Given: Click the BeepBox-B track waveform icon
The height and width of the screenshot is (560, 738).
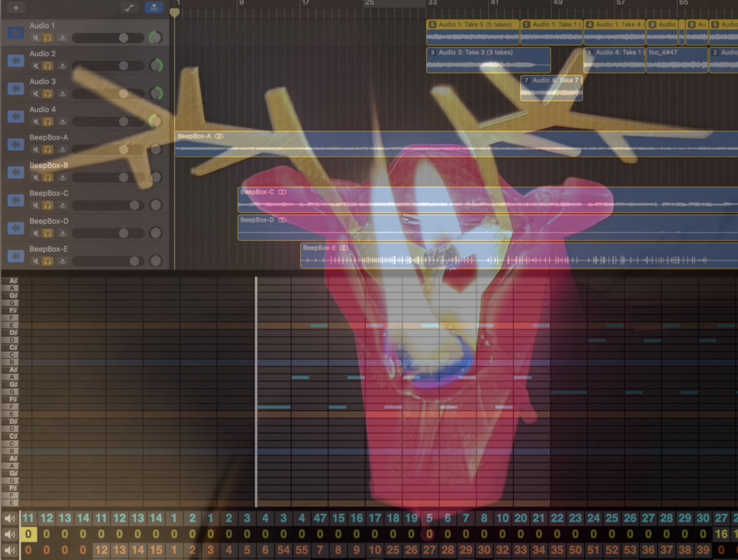Looking at the screenshot, I should click(16, 172).
